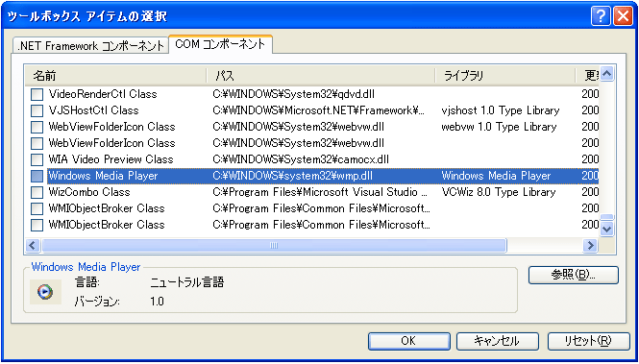This screenshot has width=639, height=364.
Task: Click the list's scroll down arrow
Action: (x=606, y=229)
